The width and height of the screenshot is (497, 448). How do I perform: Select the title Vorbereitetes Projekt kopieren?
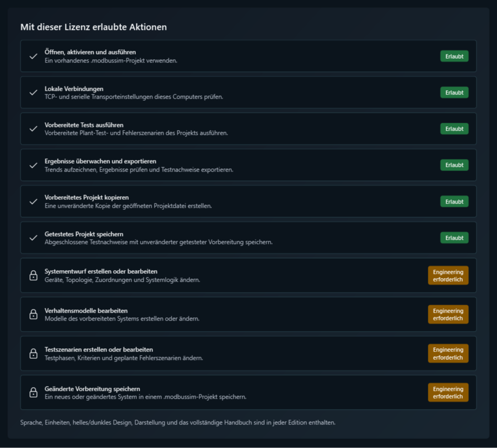click(87, 197)
